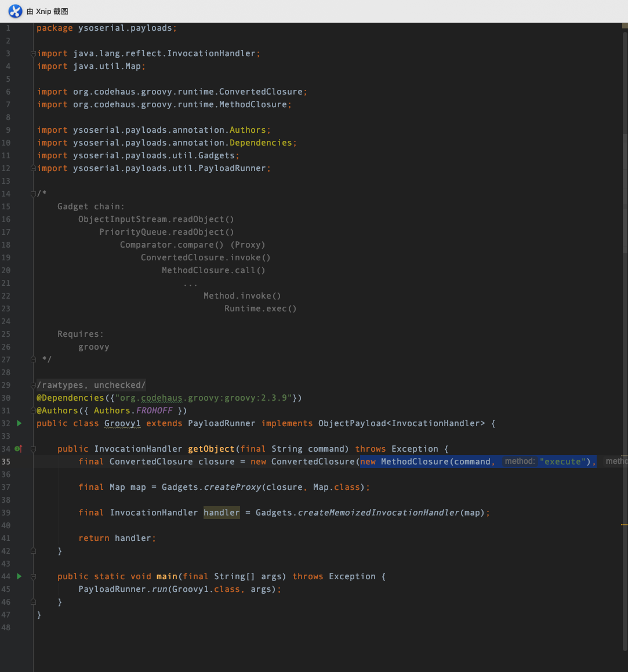Run class Groovy1 via gutter arrow
The image size is (628, 672).
(x=19, y=423)
